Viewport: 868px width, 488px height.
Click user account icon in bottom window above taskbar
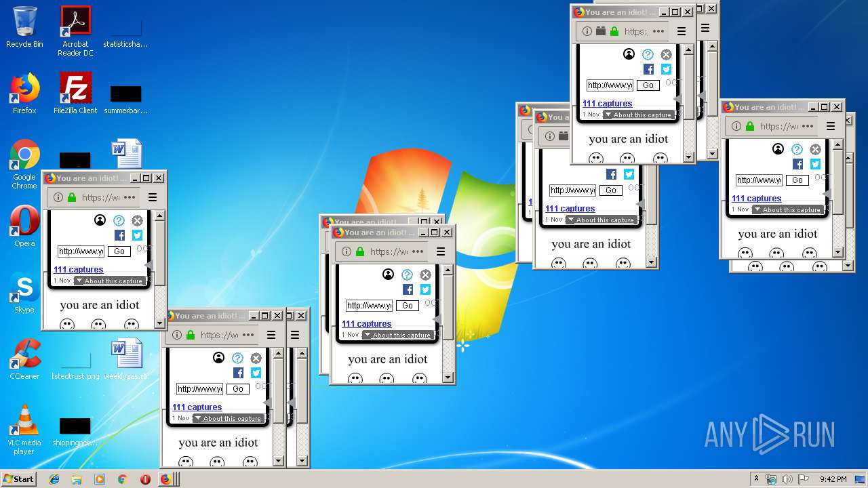point(218,358)
